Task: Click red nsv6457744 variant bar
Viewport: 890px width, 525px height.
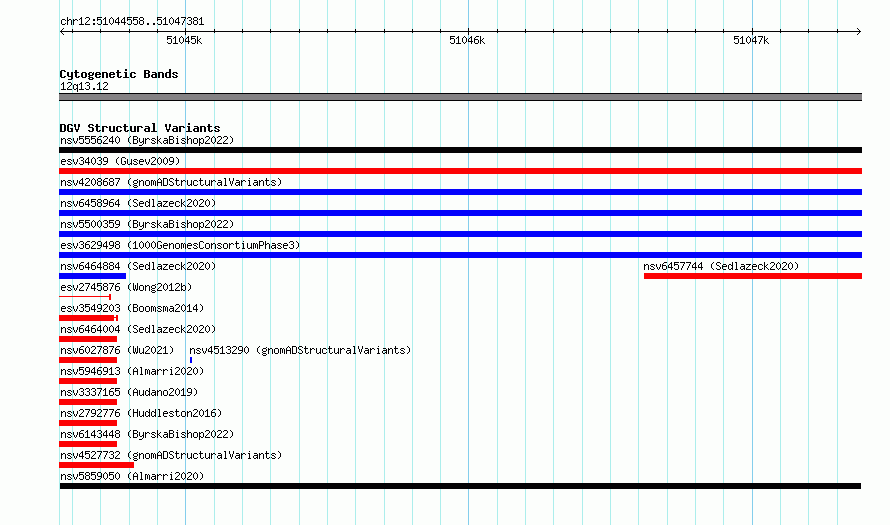Action: point(753,276)
